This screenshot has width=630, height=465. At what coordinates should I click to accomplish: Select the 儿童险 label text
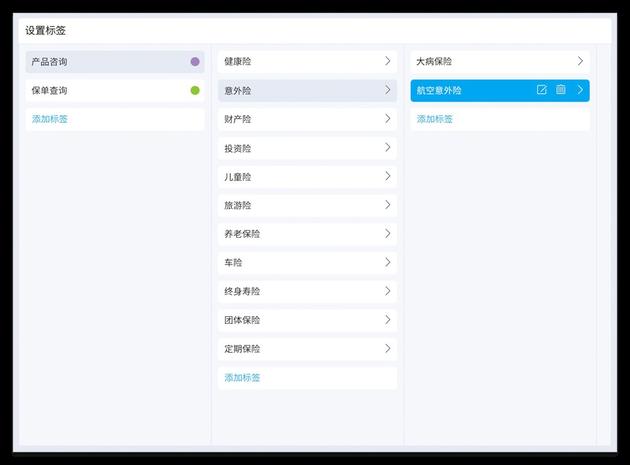tap(238, 177)
